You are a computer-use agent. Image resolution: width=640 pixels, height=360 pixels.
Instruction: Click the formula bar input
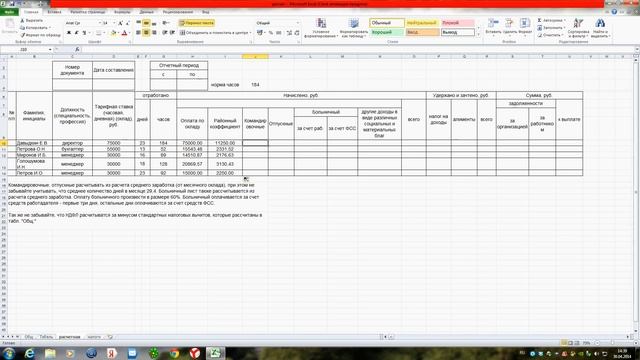click(357, 49)
